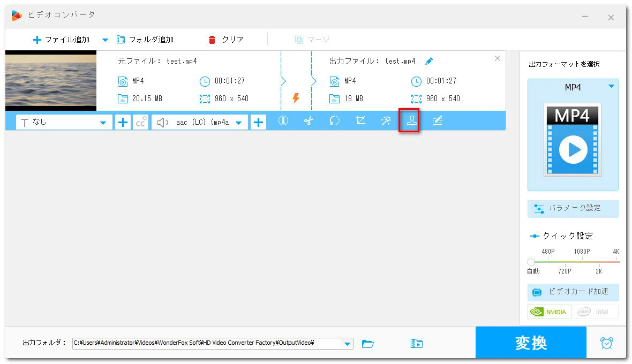Click the film folder icon beside output path
Screen dimensions: 632x364
click(x=416, y=344)
